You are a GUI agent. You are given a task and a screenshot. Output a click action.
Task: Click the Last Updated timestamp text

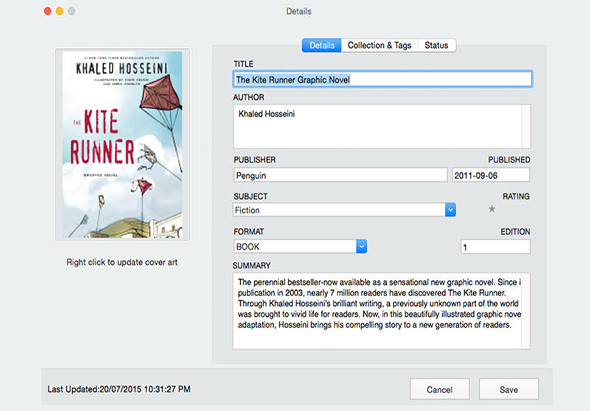tap(119, 389)
